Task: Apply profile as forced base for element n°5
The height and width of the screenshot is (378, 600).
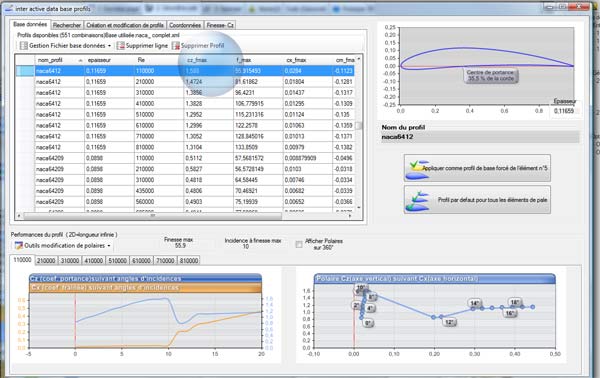Action: click(x=477, y=168)
